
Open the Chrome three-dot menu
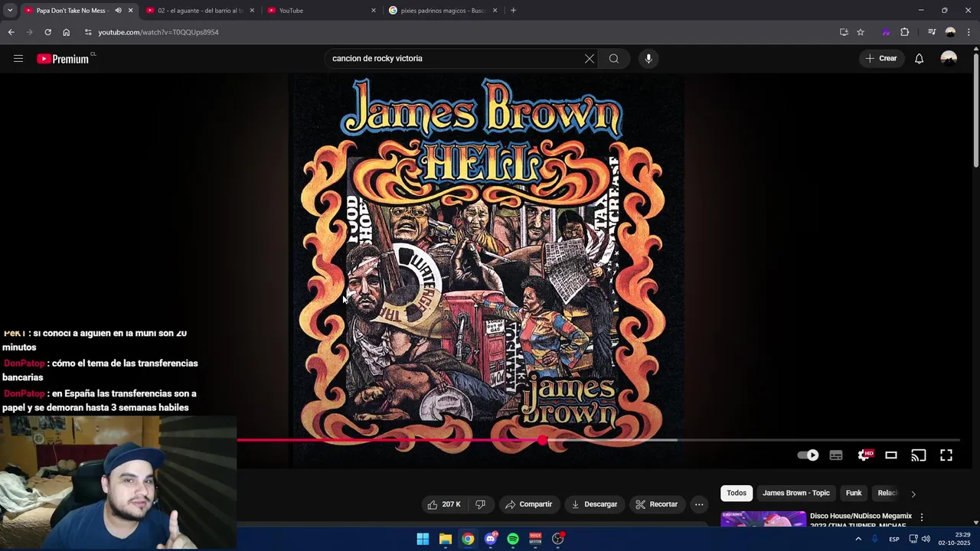(969, 32)
